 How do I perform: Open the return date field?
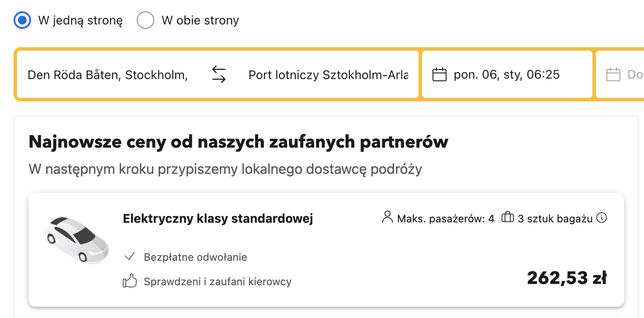pos(620,75)
